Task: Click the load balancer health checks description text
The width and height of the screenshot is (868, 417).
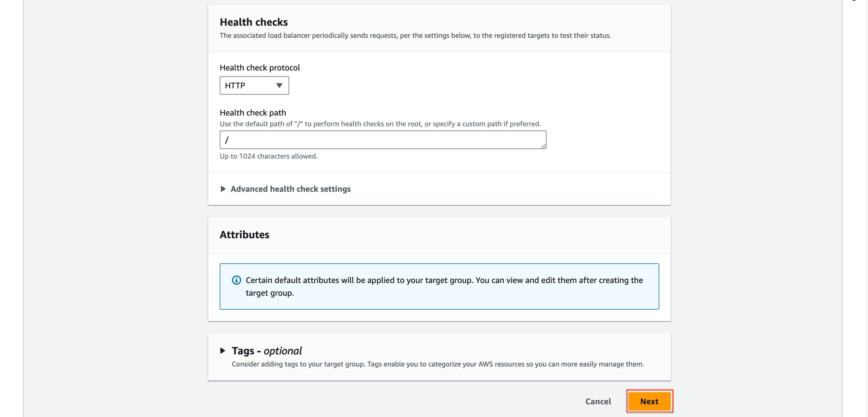Action: (x=415, y=36)
